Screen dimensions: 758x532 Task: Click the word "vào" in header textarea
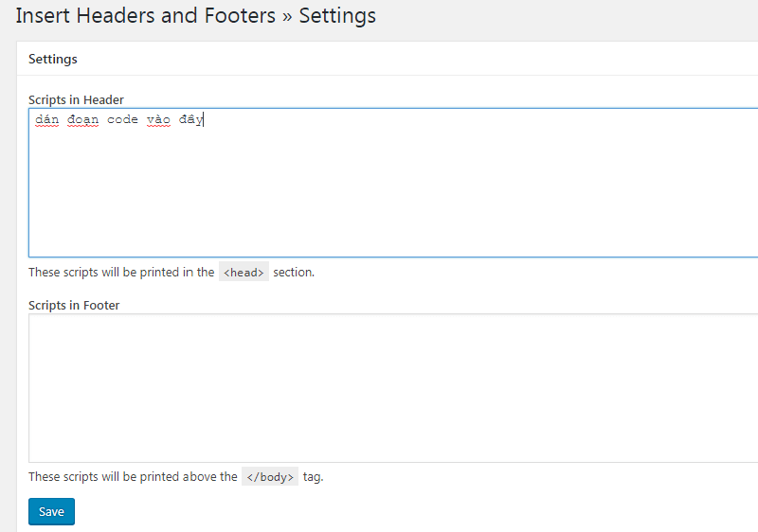[158, 120]
